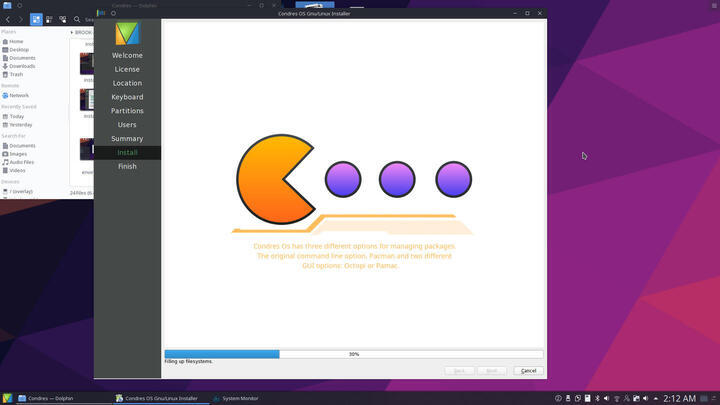Open the Dolphin search magnifier
Screen dimensions: 720x405
tap(77, 19)
